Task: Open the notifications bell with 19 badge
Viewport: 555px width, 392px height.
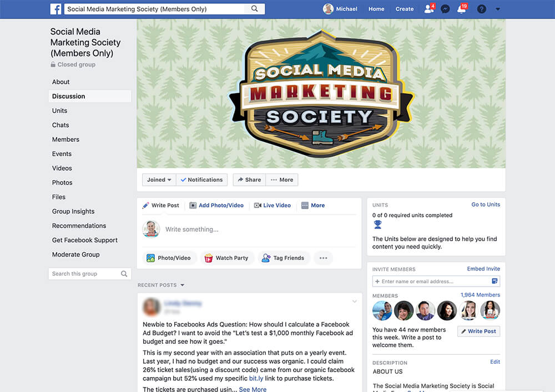Action: (x=462, y=9)
